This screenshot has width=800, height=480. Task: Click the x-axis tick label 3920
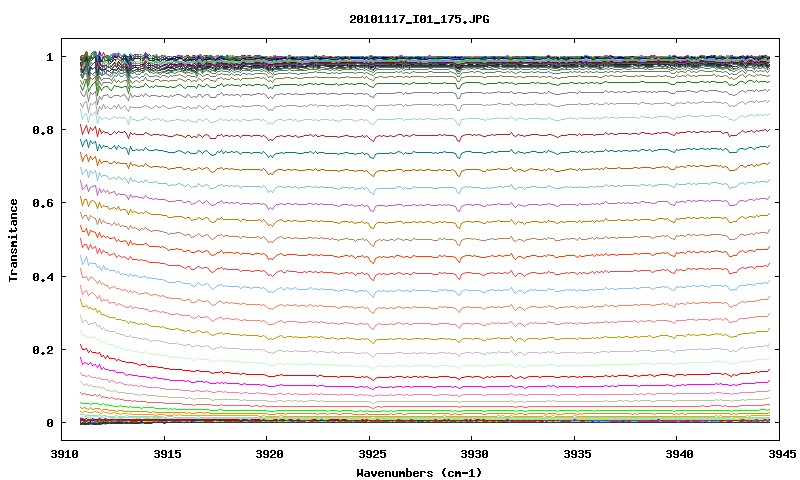pos(270,454)
